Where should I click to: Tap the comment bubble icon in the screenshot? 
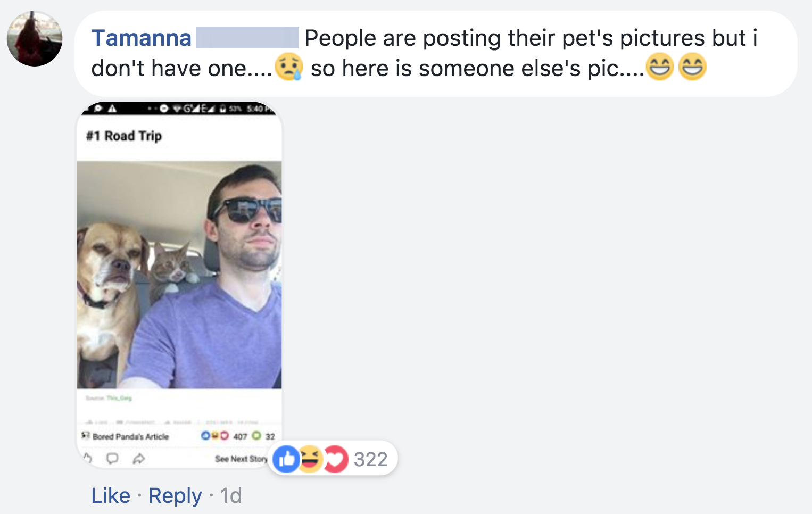(112, 458)
